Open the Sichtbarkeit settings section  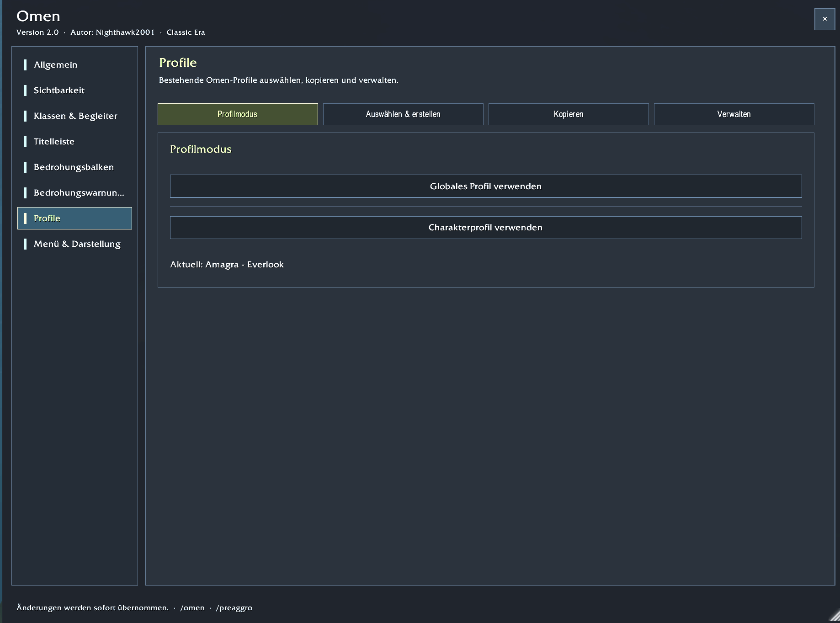pos(74,90)
